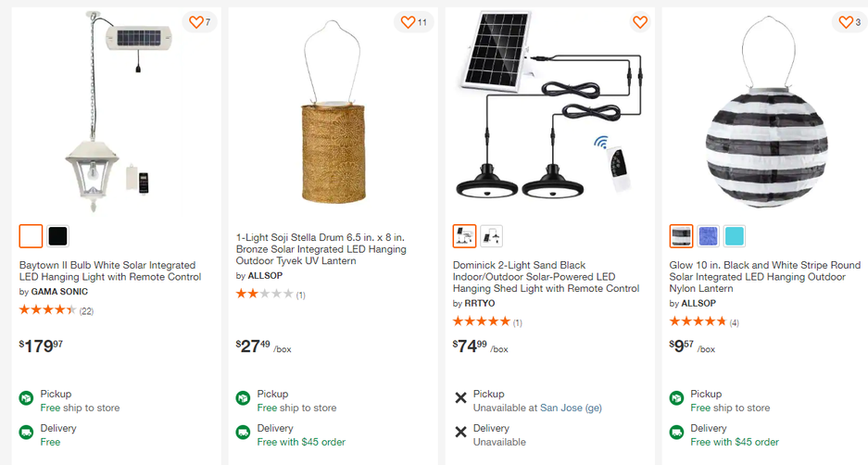Screen dimensions: 868x465
Task: Add the Dominick shed light to favorites
Action: coord(640,22)
